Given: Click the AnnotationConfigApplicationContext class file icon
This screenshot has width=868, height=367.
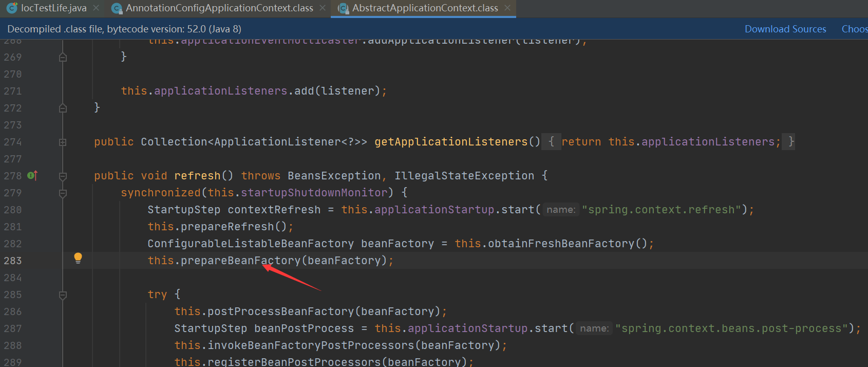Looking at the screenshot, I should tap(117, 8).
